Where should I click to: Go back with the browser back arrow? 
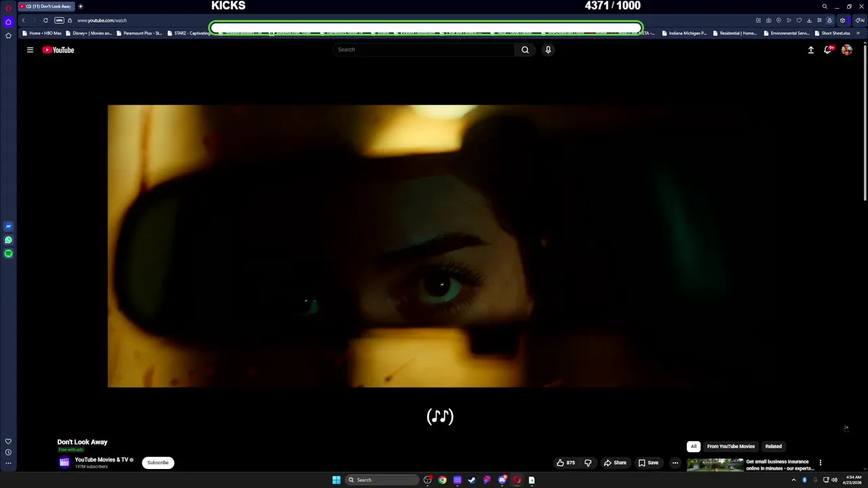[23, 20]
